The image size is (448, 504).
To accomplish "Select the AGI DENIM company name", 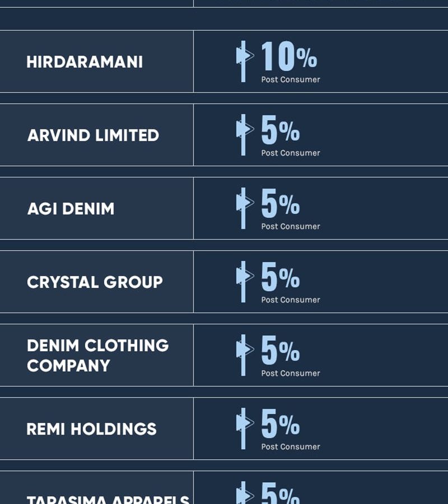I will [x=71, y=209].
